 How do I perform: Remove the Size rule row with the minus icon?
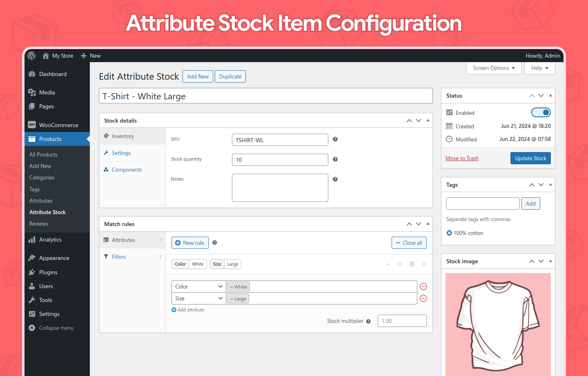click(x=423, y=298)
